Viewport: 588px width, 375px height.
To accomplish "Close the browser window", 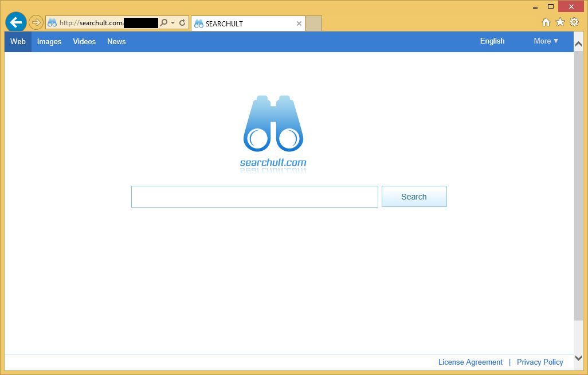I will [571, 6].
